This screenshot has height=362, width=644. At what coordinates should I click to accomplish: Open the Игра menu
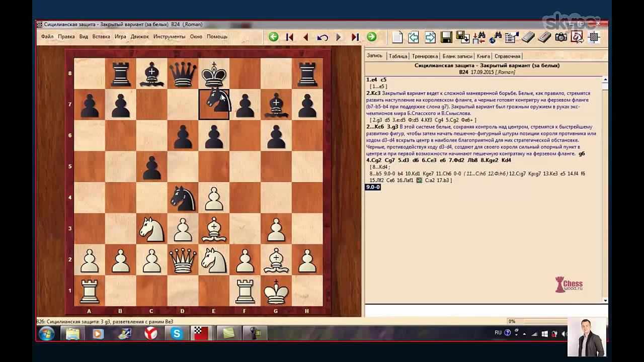pos(120,37)
